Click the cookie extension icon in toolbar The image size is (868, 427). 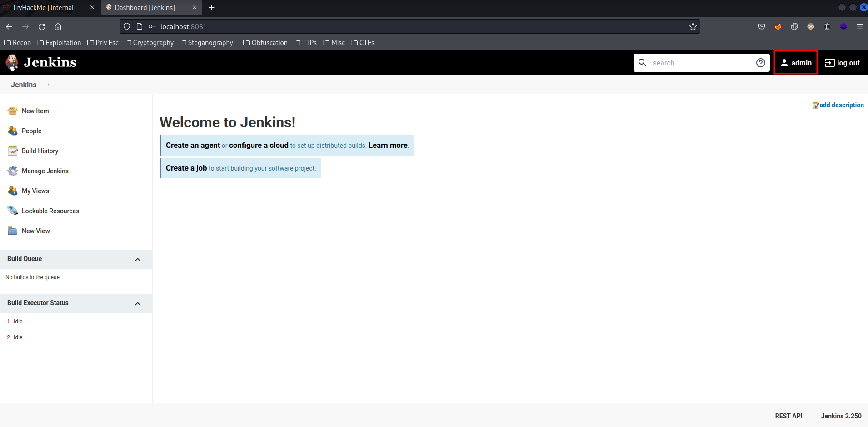[794, 26]
